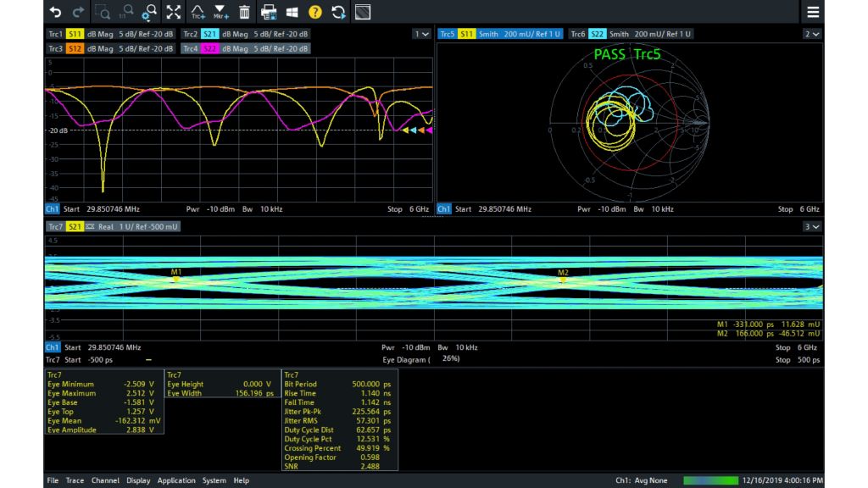Expand the diagram 1 dropdown
This screenshot has height=488, width=868.
[x=421, y=34]
